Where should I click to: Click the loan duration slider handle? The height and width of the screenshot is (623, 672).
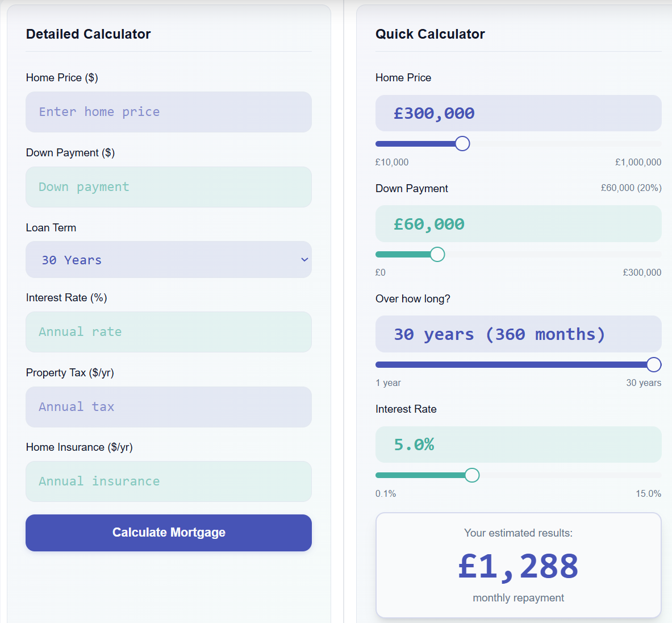[x=654, y=364]
